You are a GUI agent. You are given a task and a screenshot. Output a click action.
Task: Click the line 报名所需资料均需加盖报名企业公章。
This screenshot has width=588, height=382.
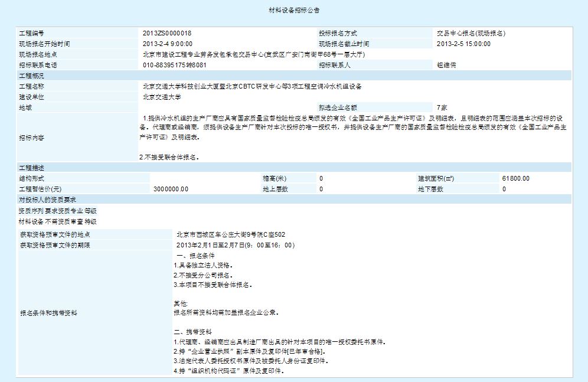coord(226,312)
